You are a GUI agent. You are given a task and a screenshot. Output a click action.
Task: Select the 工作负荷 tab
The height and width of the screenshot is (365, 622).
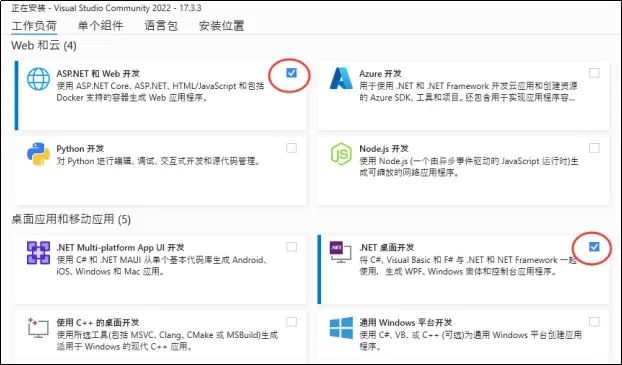click(x=34, y=26)
